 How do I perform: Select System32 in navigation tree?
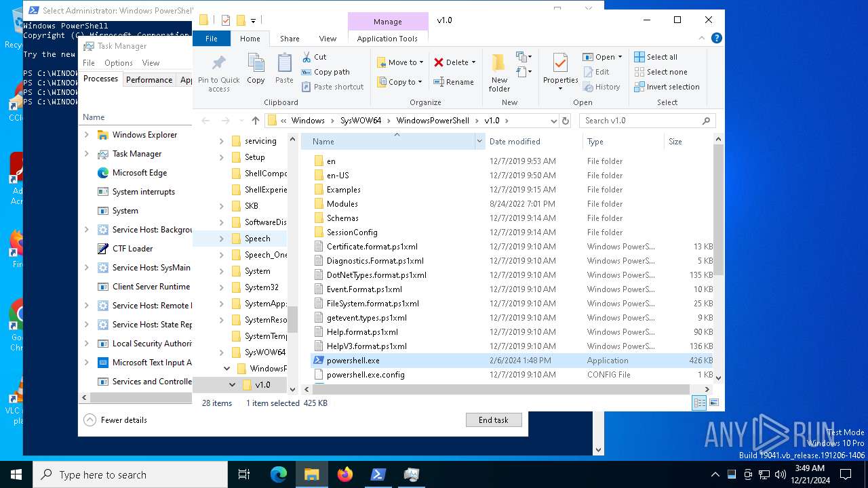click(261, 287)
